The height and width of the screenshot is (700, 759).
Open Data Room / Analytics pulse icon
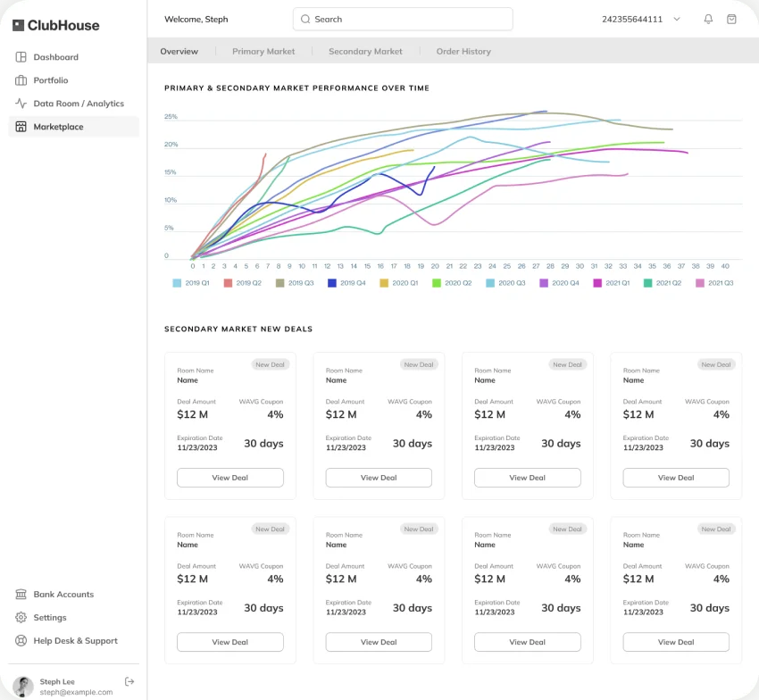coord(21,103)
